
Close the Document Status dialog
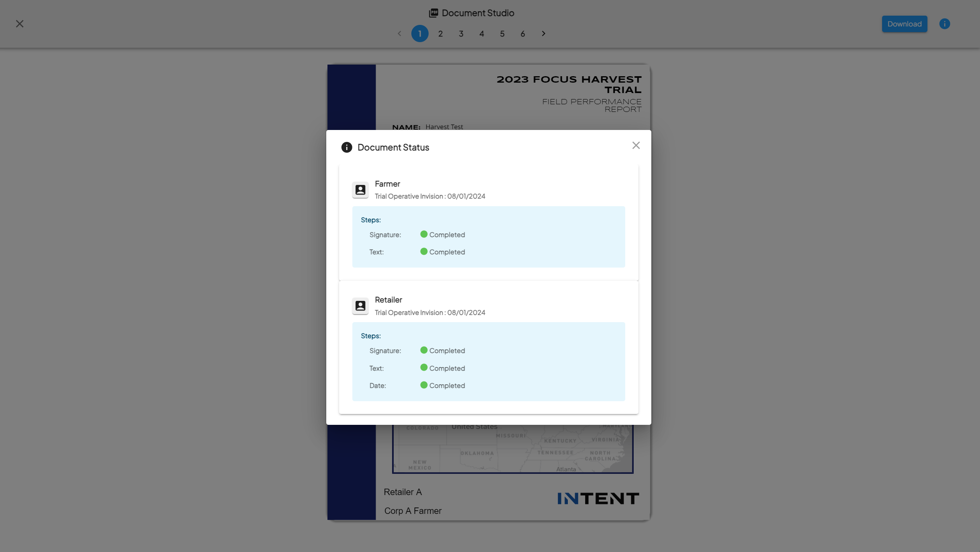pyautogui.click(x=636, y=145)
